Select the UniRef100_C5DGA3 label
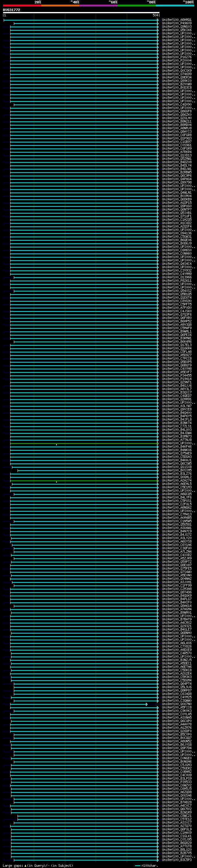 [x=177, y=457]
